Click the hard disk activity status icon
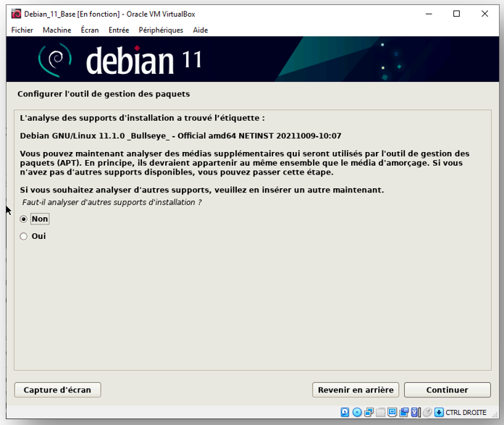The width and height of the screenshot is (504, 425). pyautogui.click(x=345, y=412)
